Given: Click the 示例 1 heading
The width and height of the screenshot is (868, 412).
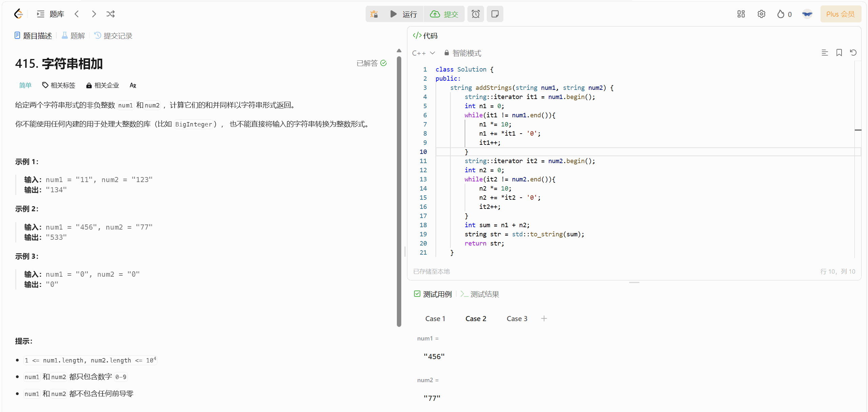Looking at the screenshot, I should tap(27, 162).
